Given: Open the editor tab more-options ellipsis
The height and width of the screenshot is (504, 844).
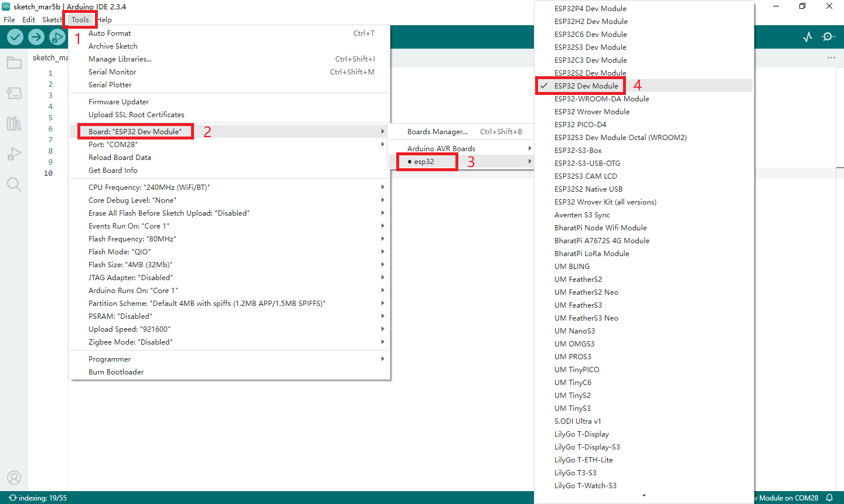Looking at the screenshot, I should pyautogui.click(x=831, y=57).
